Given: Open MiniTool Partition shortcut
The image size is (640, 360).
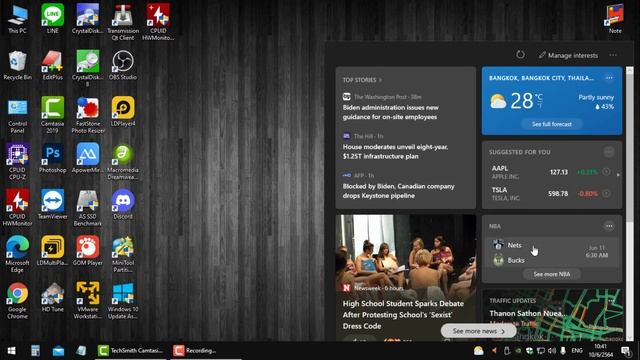Looking at the screenshot, I should [x=123, y=254].
